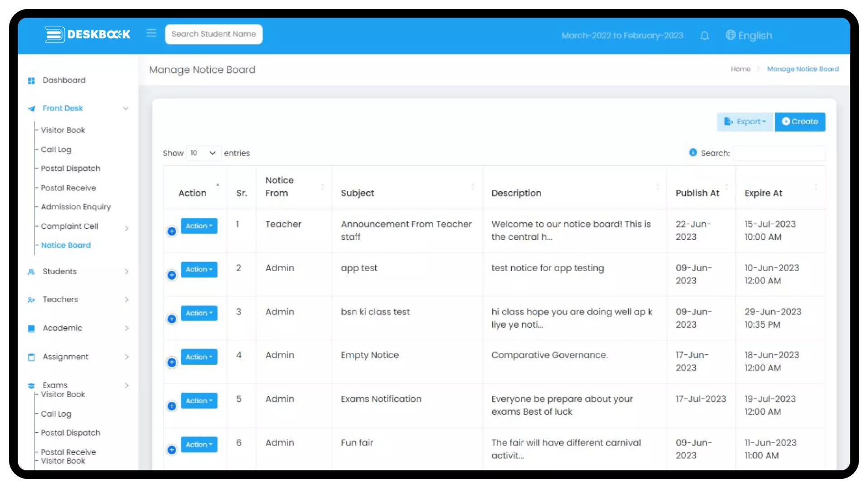Click the search info icon
This screenshot has width=868, height=488.
click(693, 153)
